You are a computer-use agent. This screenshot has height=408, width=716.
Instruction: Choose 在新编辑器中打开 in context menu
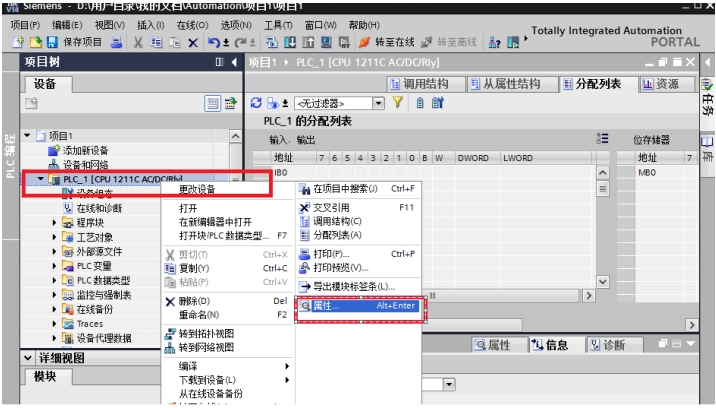click(227, 222)
